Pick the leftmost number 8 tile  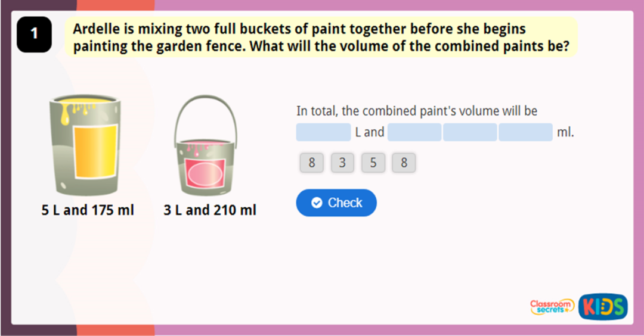pyautogui.click(x=312, y=163)
